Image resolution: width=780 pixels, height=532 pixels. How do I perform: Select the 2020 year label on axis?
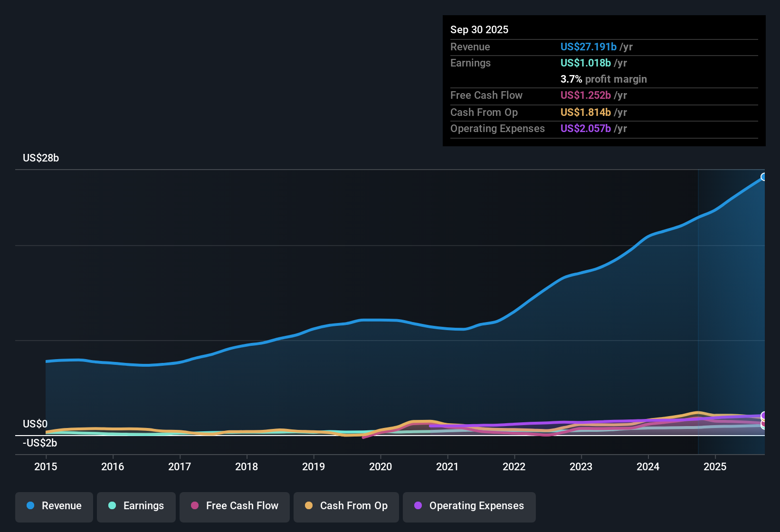[x=380, y=467]
